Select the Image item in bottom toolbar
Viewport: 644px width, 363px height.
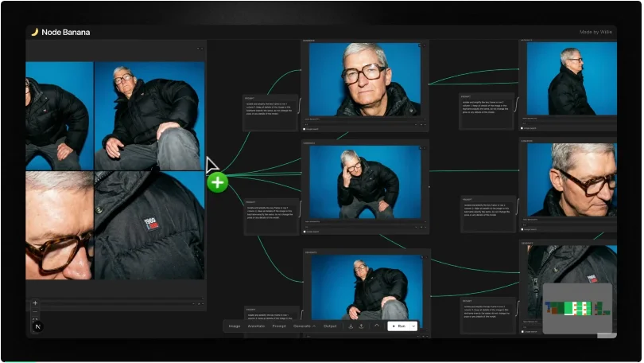click(235, 326)
